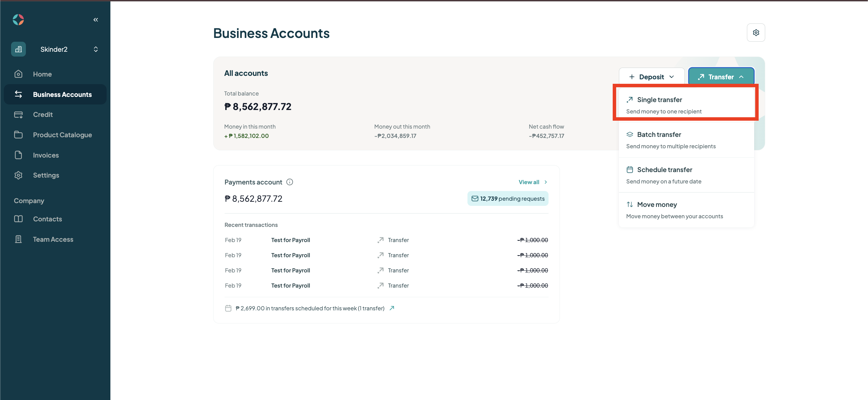
Task: Choose Move money from the menu
Action: (686, 210)
